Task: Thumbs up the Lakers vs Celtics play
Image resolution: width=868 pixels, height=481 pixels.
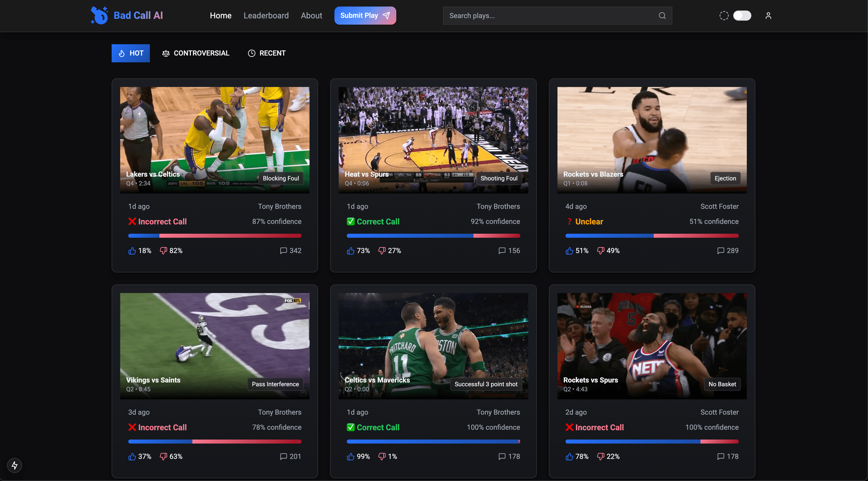Action: coord(132,251)
